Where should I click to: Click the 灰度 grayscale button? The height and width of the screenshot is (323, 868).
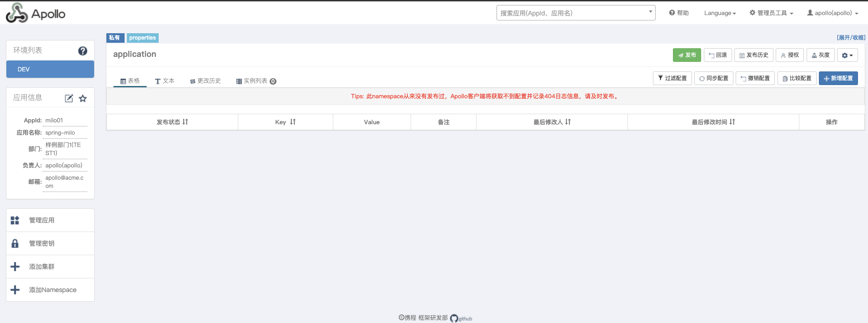[x=821, y=55]
